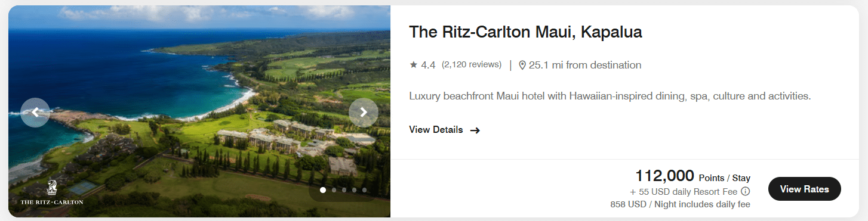The image size is (868, 221).
Task: Click the Ritz-Carlton logo on the photo
Action: pos(52,192)
